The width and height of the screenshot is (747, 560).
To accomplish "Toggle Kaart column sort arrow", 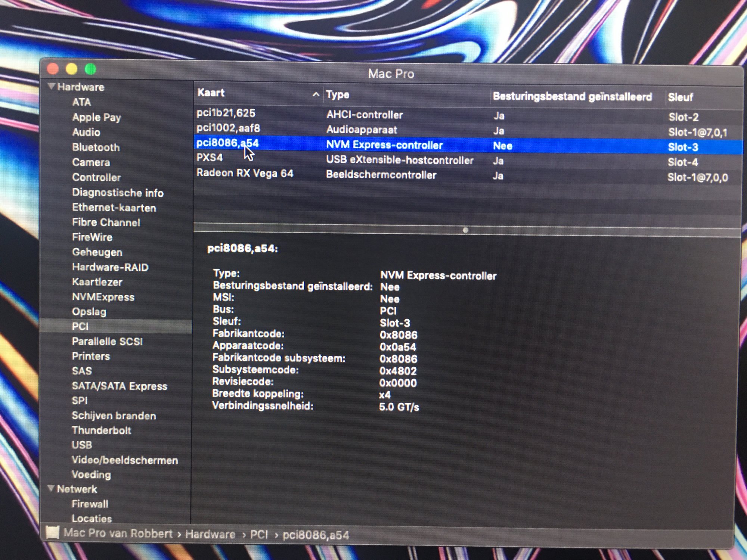I will pyautogui.click(x=316, y=94).
